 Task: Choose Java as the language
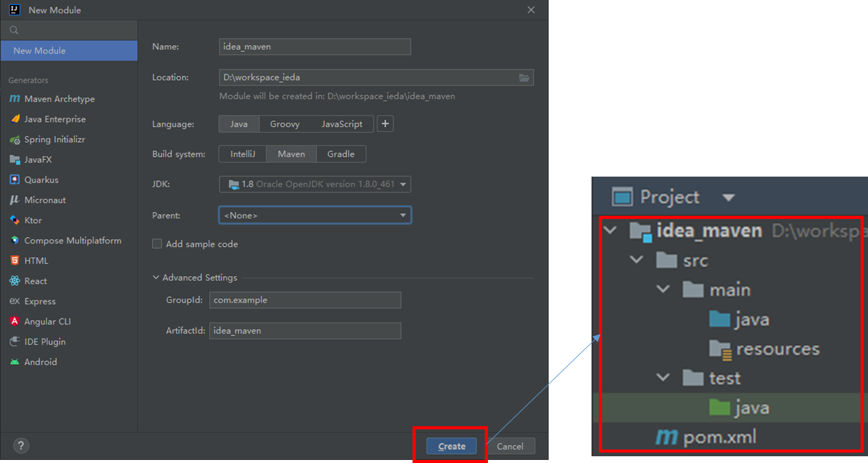click(239, 124)
